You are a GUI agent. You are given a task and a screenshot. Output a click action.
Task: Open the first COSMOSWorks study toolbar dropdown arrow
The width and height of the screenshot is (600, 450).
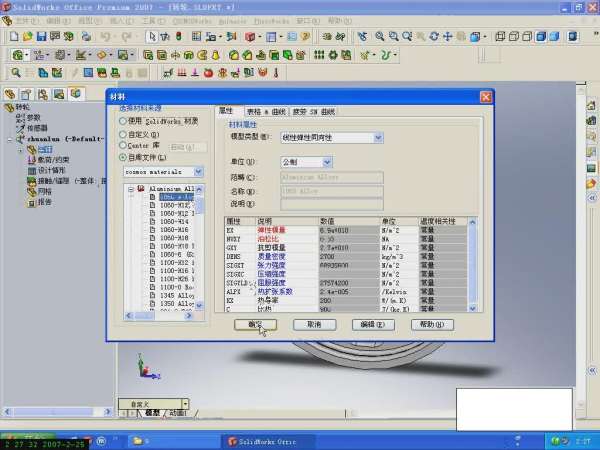coord(26,55)
